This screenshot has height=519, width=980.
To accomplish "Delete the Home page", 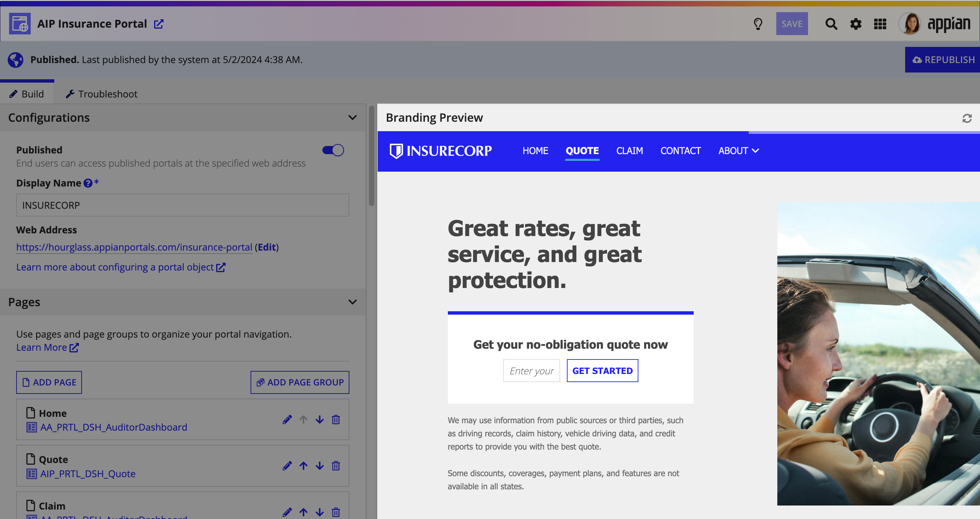I will tap(336, 419).
